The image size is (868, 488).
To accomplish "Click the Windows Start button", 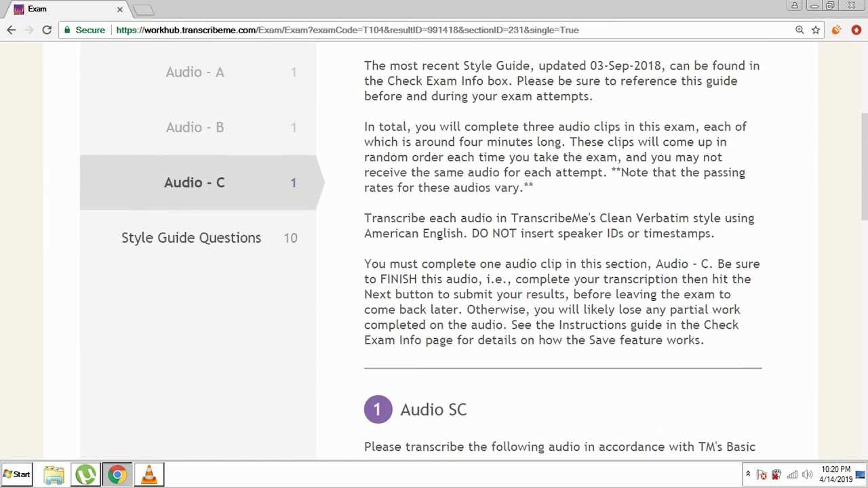I will pyautogui.click(x=17, y=474).
